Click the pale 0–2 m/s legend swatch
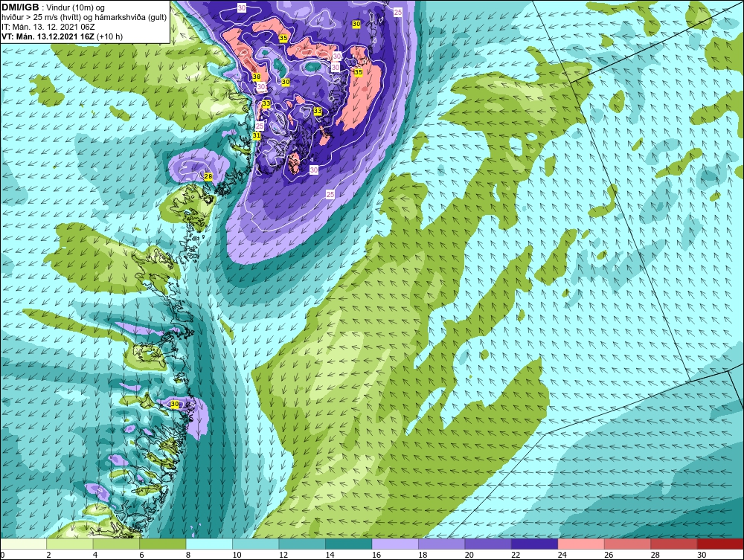Image resolution: width=744 pixels, height=560 pixels. [23, 544]
